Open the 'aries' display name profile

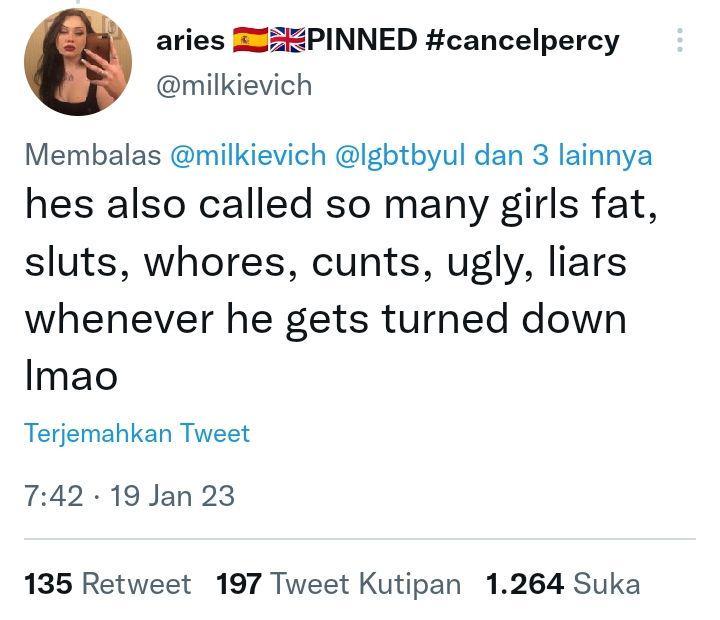pyautogui.click(x=191, y=40)
